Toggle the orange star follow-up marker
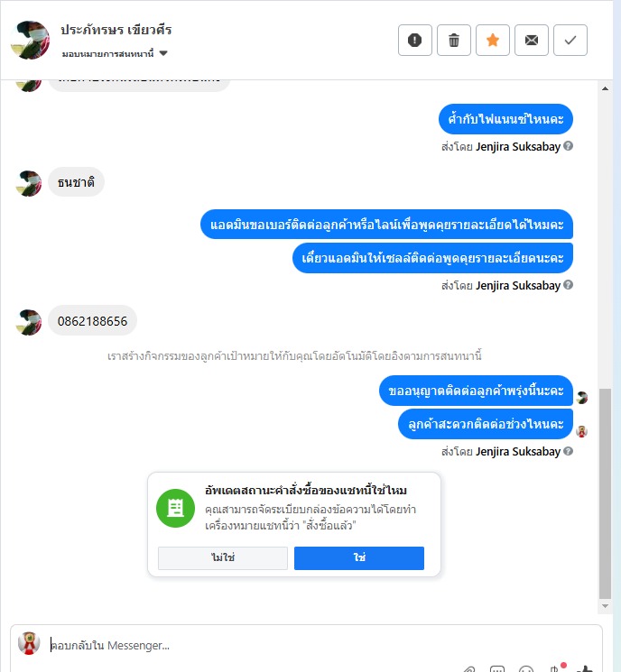Image resolution: width=621 pixels, height=672 pixels. [x=493, y=41]
